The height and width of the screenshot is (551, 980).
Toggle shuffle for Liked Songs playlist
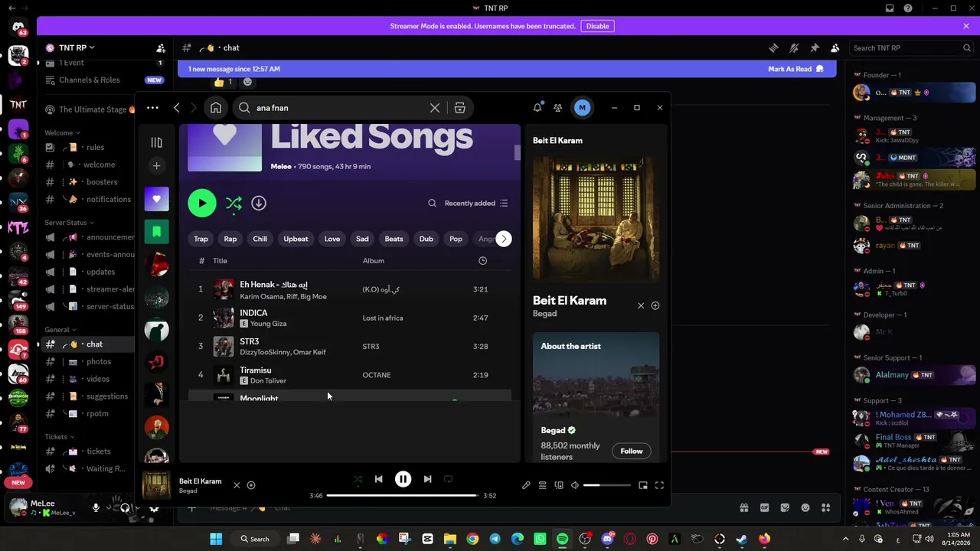[234, 203]
